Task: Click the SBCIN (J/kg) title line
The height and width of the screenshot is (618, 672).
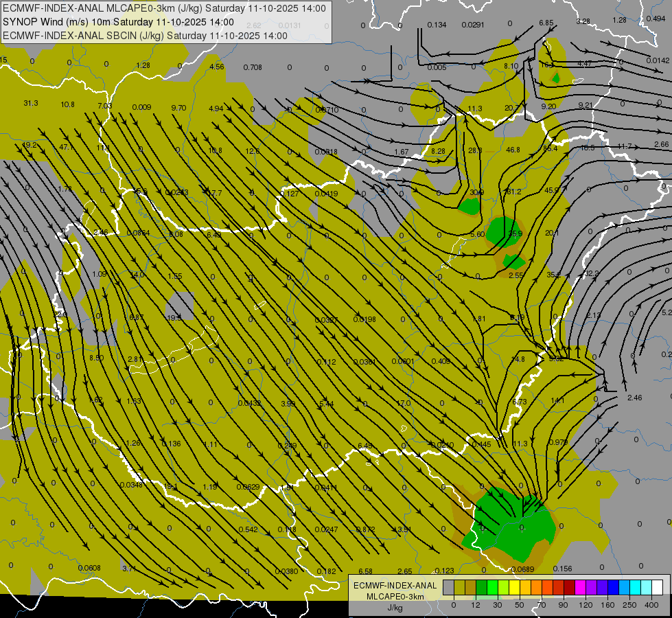Action: point(145,36)
